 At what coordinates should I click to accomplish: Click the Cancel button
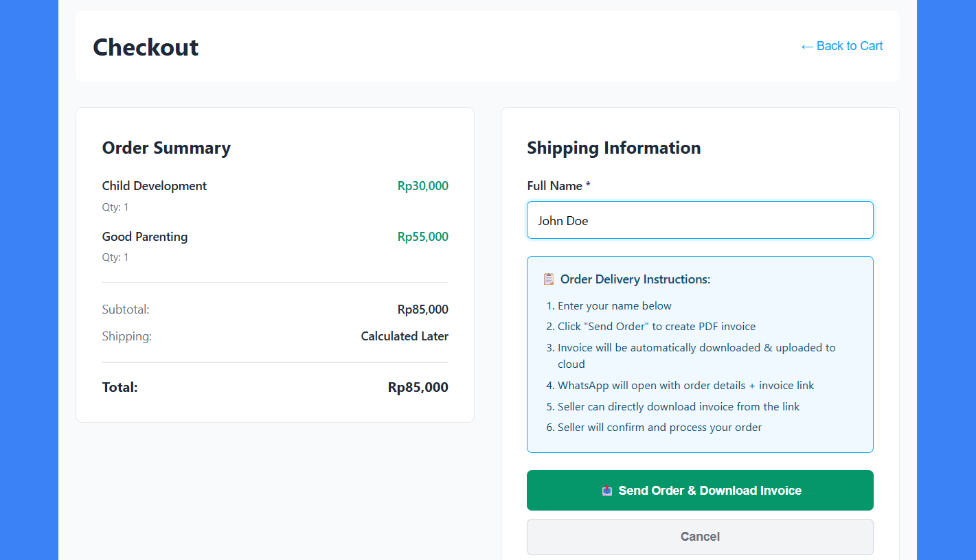coord(700,537)
